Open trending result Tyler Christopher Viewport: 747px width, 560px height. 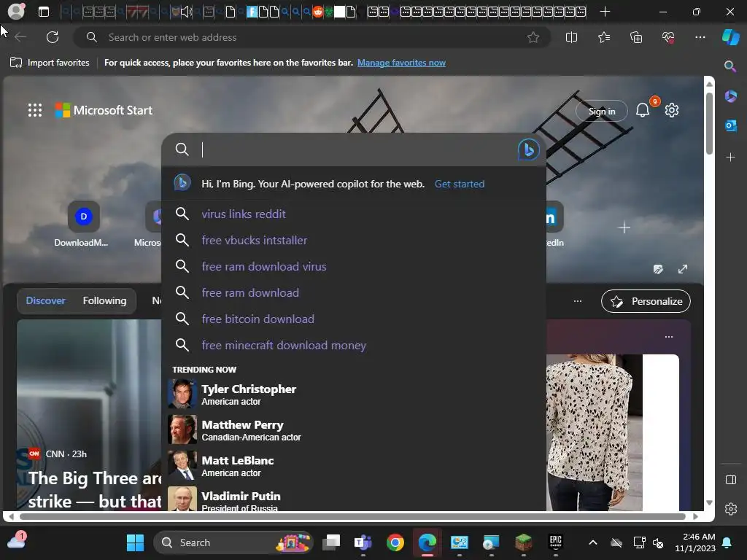[x=354, y=394]
